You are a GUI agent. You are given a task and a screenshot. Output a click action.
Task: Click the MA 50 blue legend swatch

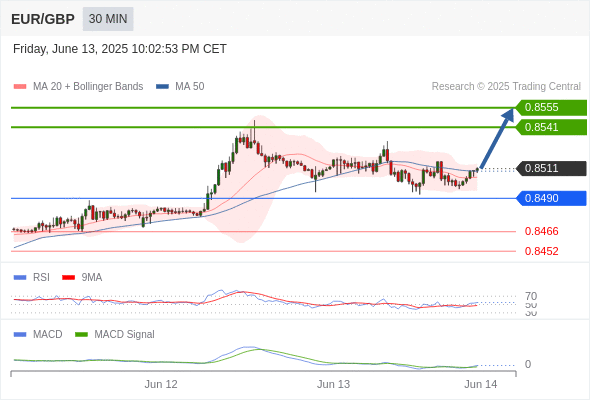click(x=162, y=87)
